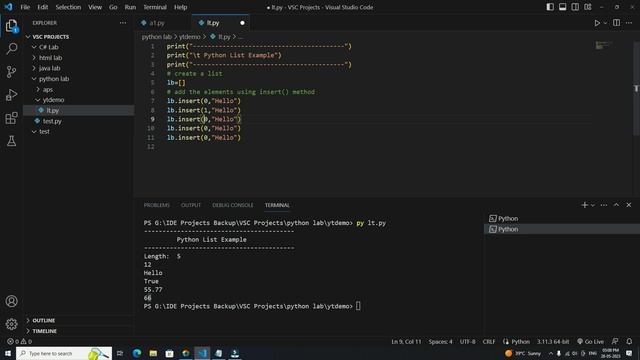Open editor More Actions ellipsis
The width and height of the screenshot is (640, 360).
coord(629,23)
